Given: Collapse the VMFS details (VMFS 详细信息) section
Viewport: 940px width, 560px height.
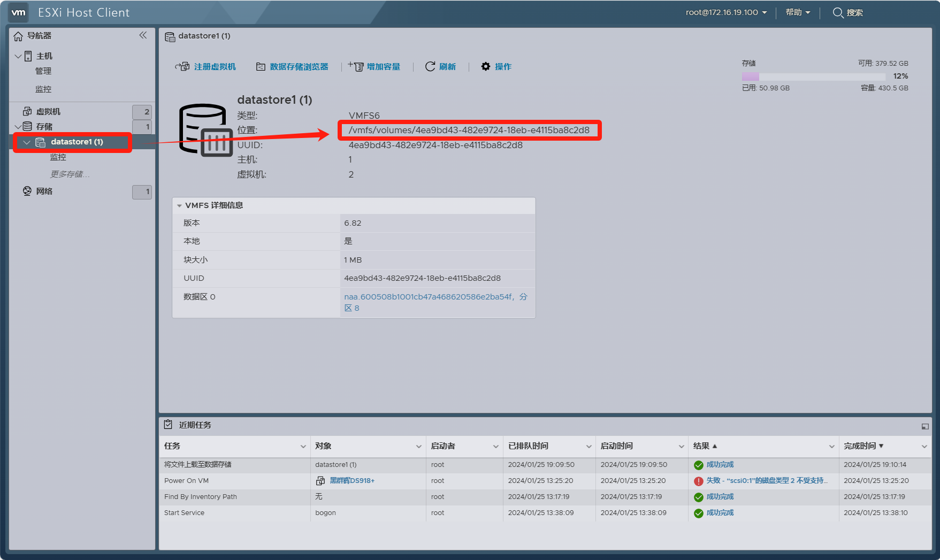Looking at the screenshot, I should (x=179, y=205).
